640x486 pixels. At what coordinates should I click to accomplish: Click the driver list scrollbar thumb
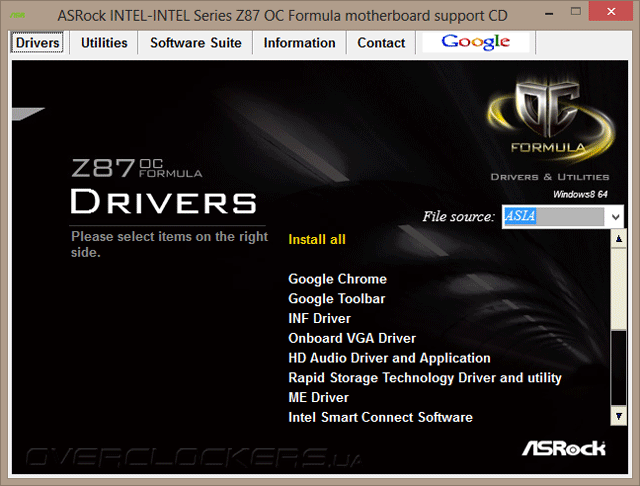619,290
